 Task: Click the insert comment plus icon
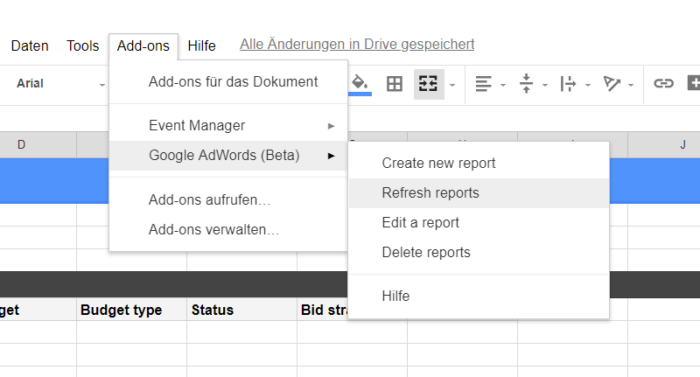[x=694, y=83]
